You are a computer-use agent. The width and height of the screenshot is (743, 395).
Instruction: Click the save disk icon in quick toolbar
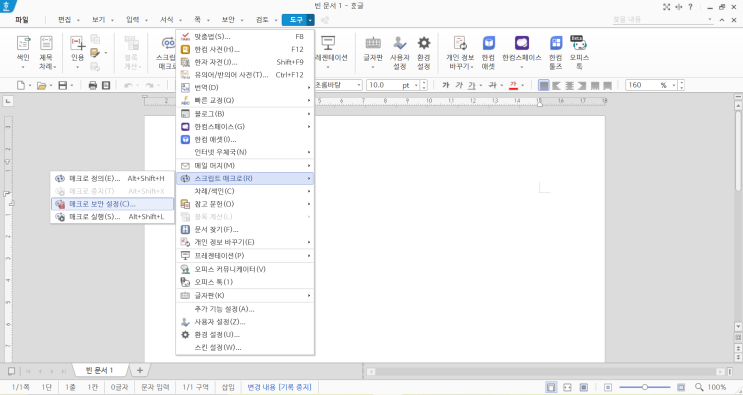point(62,85)
